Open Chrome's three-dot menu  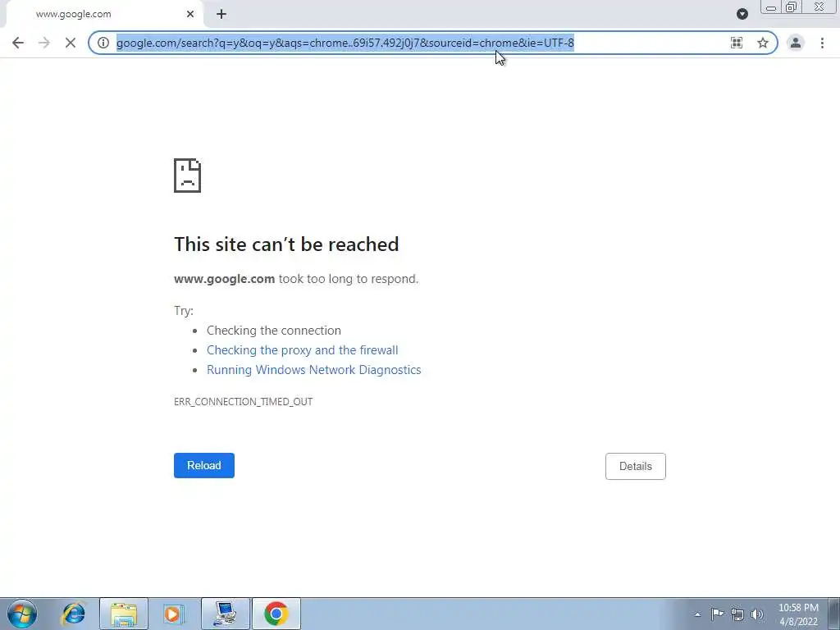click(822, 43)
